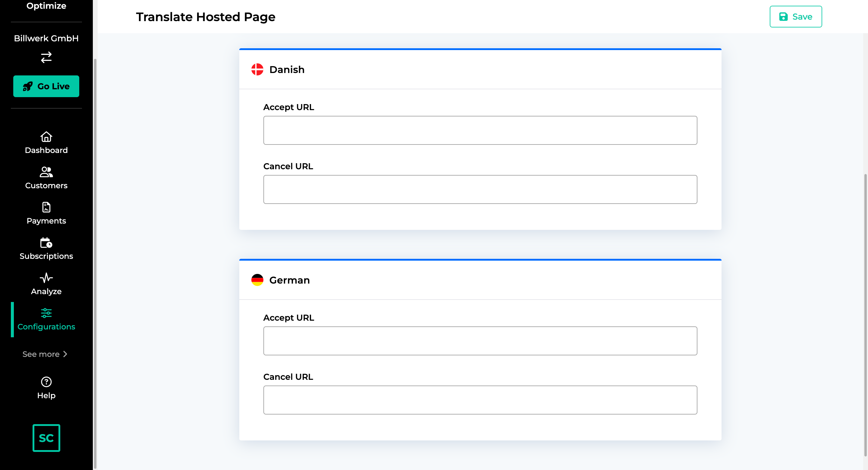Click German Accept URL input field
This screenshot has height=470, width=868.
click(x=480, y=340)
